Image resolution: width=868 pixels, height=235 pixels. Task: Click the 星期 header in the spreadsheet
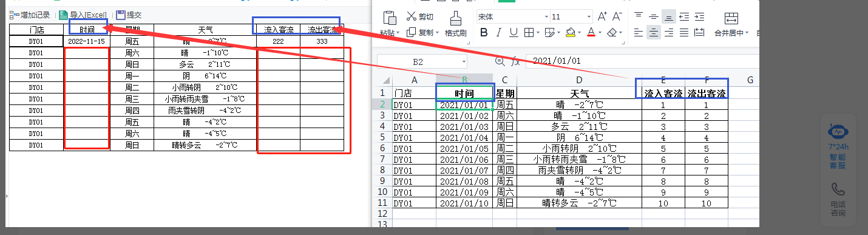pyautogui.click(x=505, y=94)
